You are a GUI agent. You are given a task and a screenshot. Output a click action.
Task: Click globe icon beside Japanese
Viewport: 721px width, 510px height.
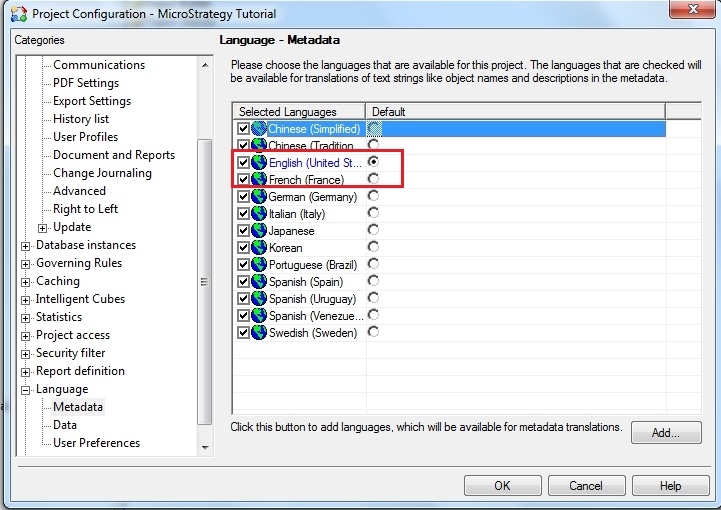[x=259, y=230]
